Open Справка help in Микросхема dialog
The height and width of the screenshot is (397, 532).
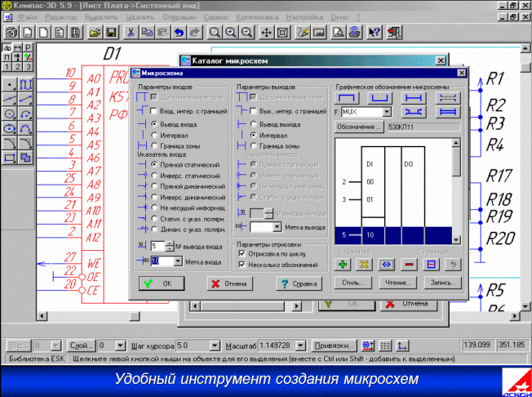(299, 283)
